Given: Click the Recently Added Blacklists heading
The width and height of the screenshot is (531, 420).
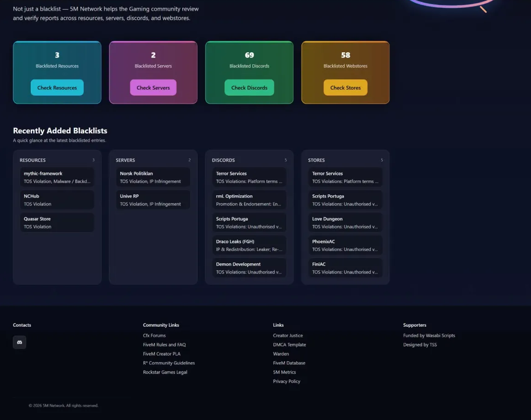Looking at the screenshot, I should point(60,131).
